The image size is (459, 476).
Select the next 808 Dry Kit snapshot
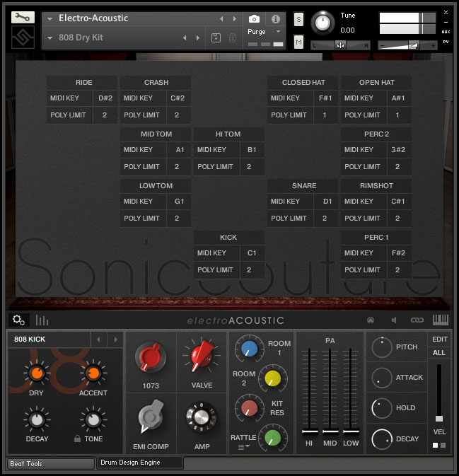click(x=198, y=38)
